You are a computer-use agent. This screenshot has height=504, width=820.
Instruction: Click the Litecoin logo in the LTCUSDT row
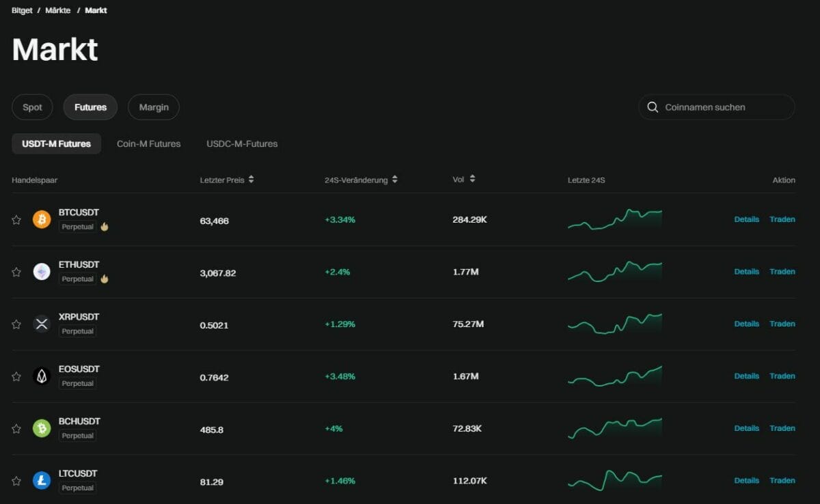[x=42, y=480]
